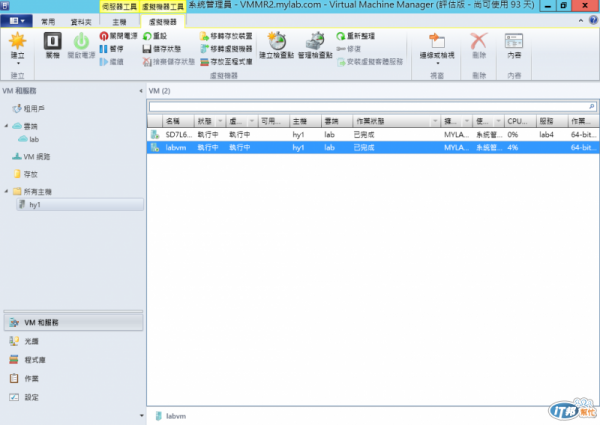Screen dimensions: 600x425
Task: Collapse the 所有主機 tree node
Action: (x=6, y=191)
